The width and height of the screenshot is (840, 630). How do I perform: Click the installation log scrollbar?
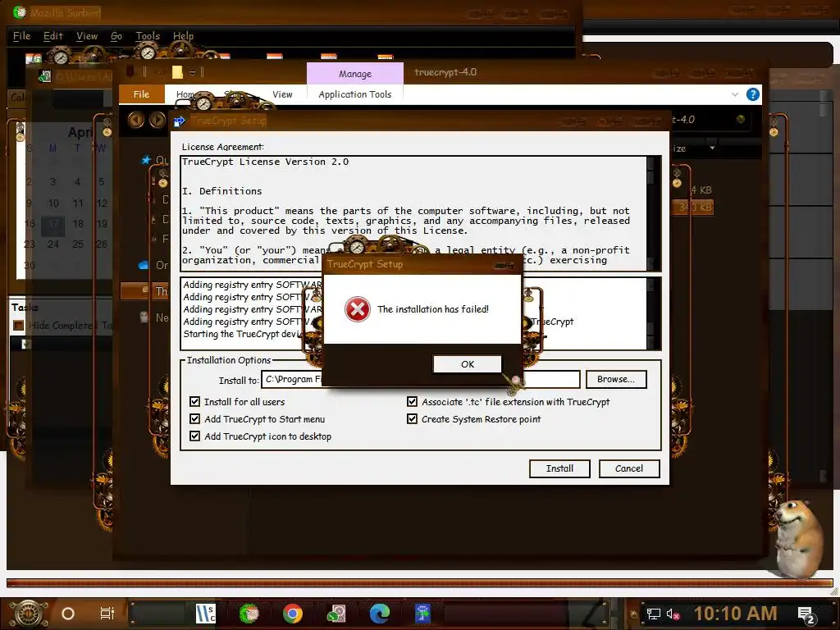tap(651, 313)
